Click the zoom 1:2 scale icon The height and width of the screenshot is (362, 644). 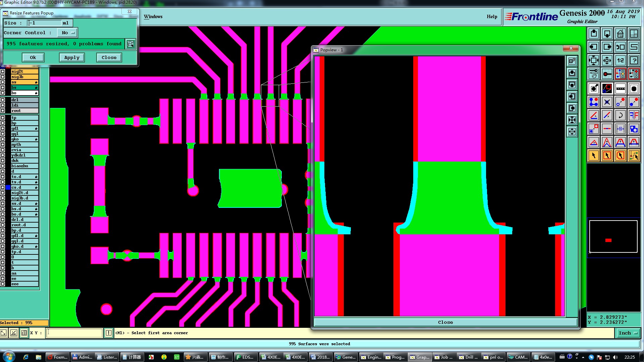pyautogui.click(x=620, y=61)
